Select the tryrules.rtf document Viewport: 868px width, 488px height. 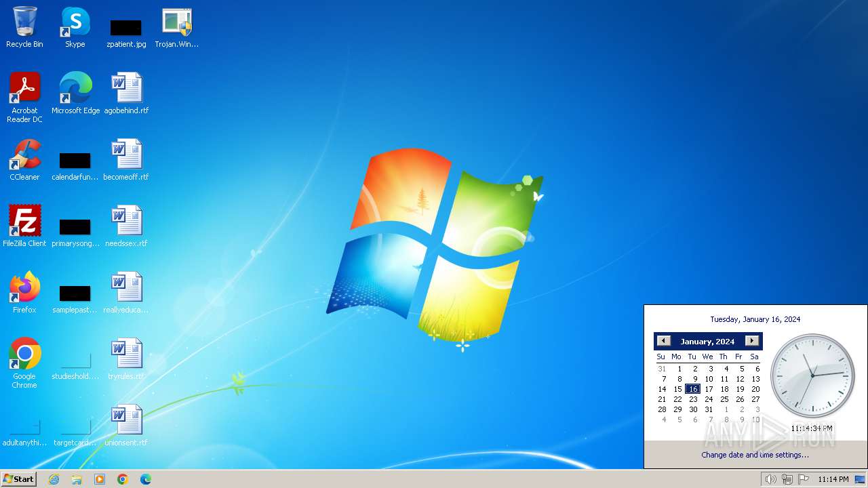coord(126,359)
